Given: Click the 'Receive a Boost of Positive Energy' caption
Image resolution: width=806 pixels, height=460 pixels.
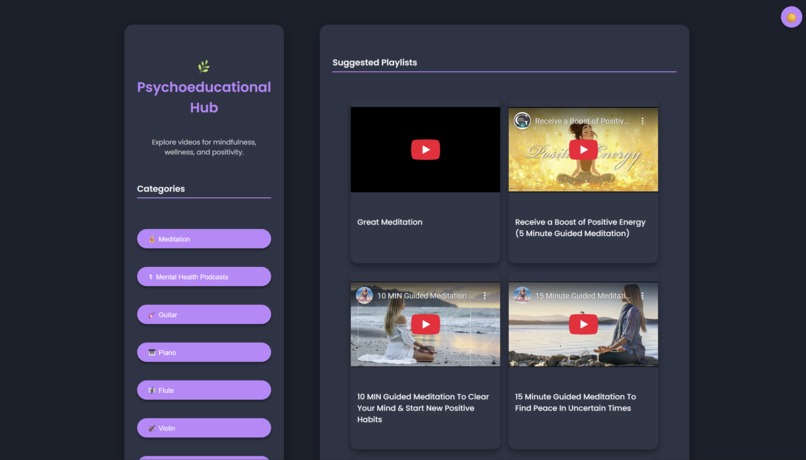Looking at the screenshot, I should click(x=580, y=228).
